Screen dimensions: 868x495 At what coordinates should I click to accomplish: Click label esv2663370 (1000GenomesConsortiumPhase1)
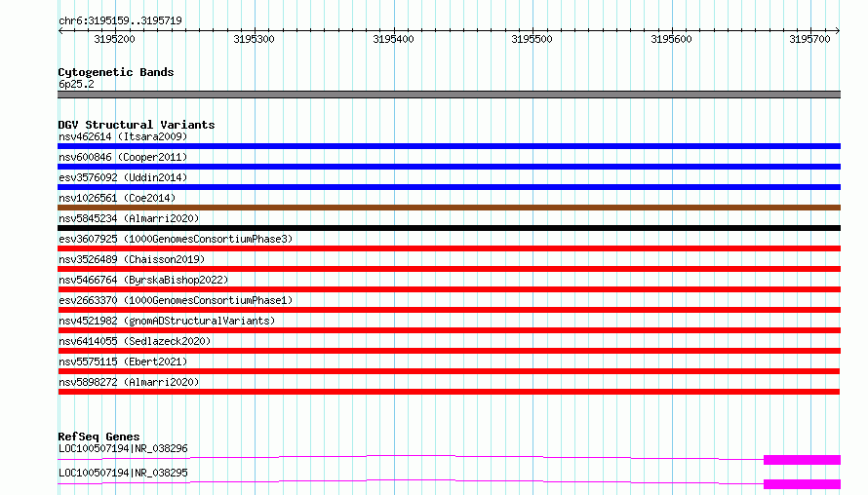(176, 300)
